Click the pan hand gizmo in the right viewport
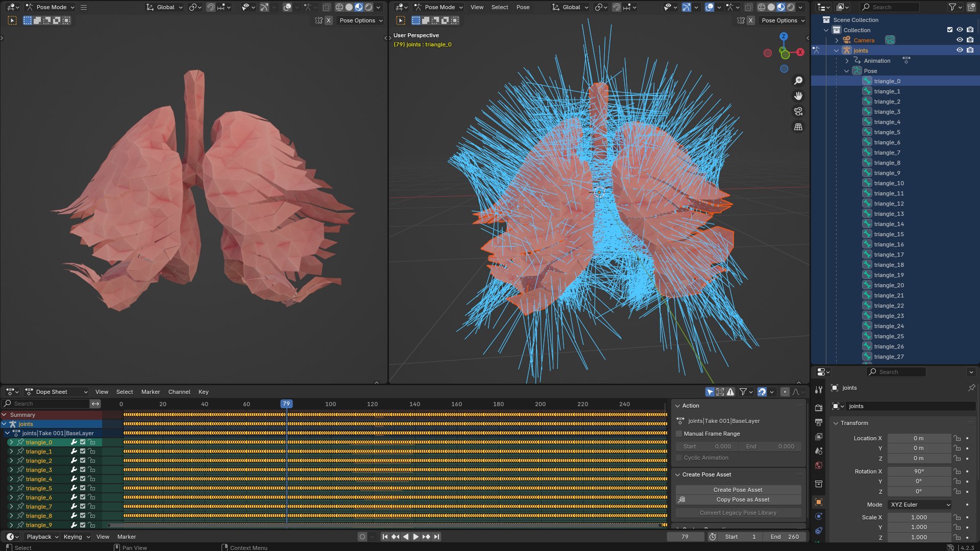The height and width of the screenshot is (551, 980). 798,96
